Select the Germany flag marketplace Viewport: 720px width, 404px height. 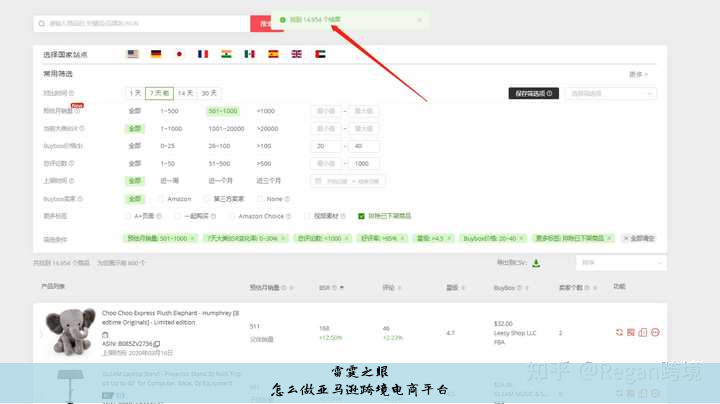pyautogui.click(x=156, y=54)
